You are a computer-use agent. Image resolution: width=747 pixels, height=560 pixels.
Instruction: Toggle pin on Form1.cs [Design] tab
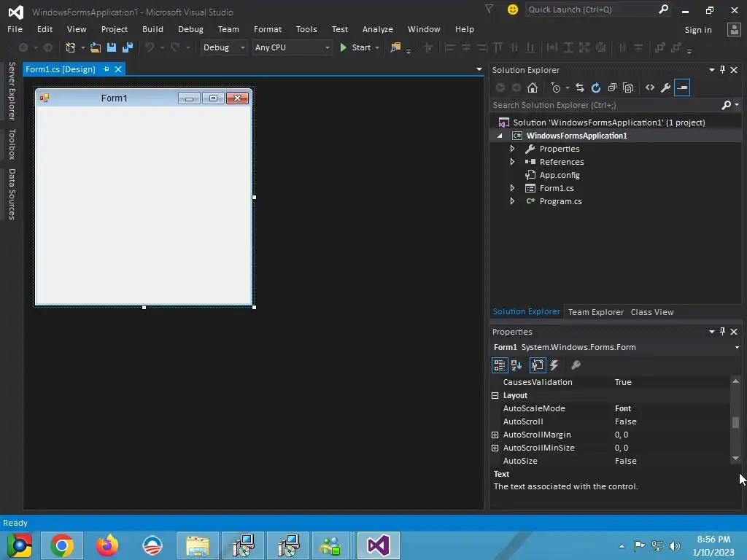(x=106, y=69)
